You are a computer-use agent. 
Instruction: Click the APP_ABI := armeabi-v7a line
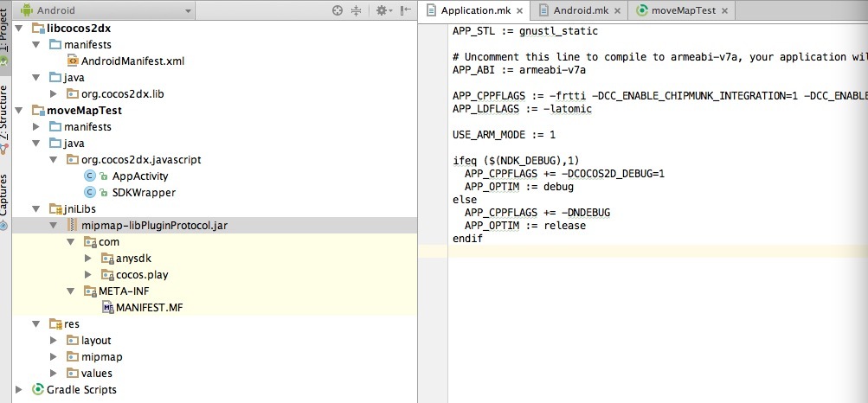(x=518, y=70)
